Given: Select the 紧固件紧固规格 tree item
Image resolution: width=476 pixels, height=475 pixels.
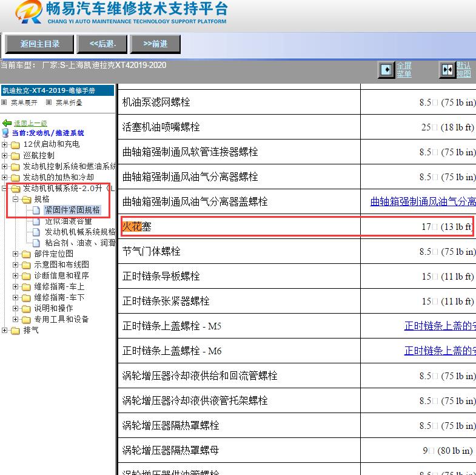Looking at the screenshot, I should [x=72, y=210].
